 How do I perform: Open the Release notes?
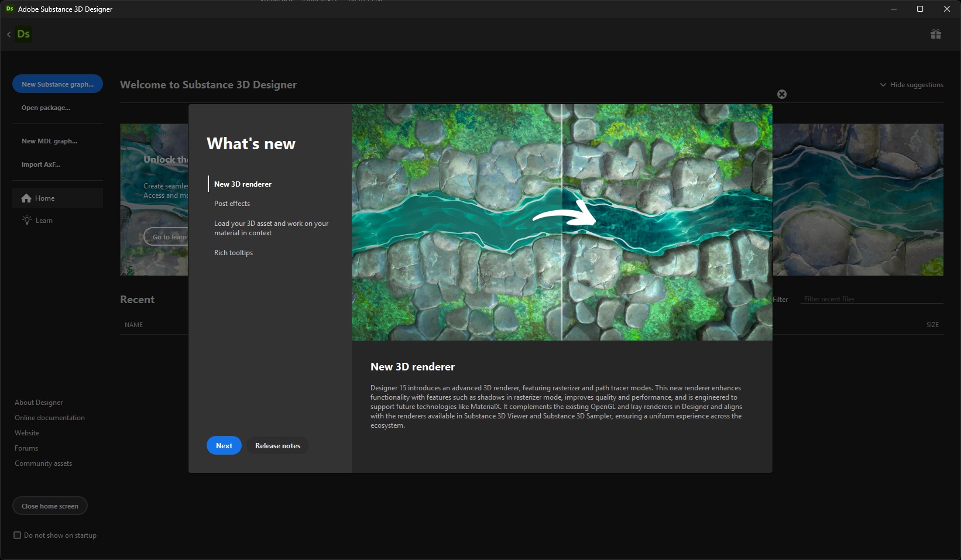277,445
